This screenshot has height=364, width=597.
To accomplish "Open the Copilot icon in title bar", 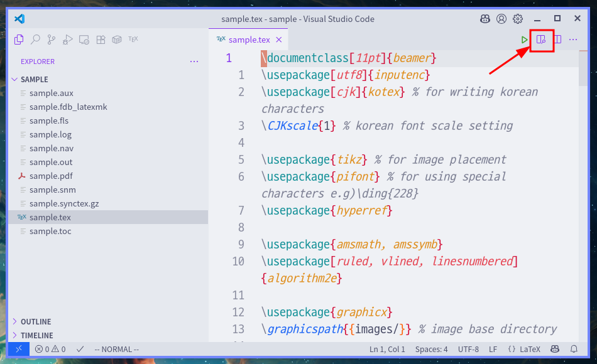I will pyautogui.click(x=485, y=19).
